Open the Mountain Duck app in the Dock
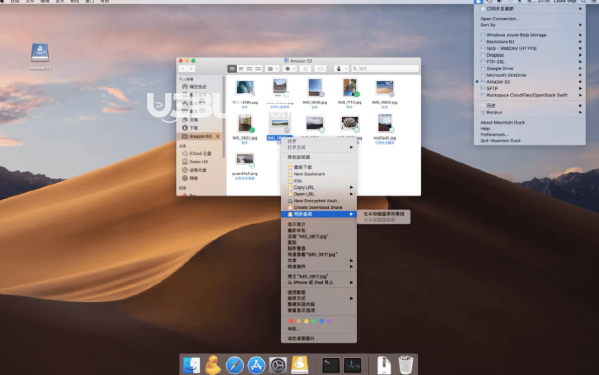 pos(300,365)
